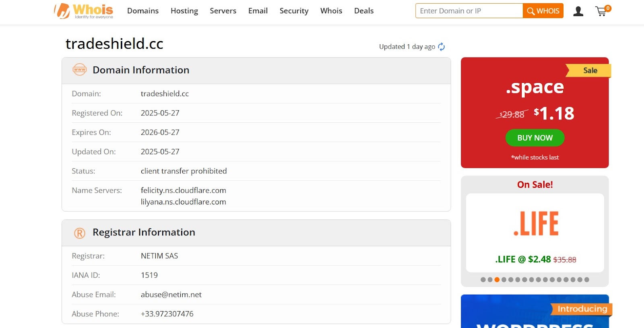This screenshot has width=644, height=328.
Task: Open the Domains menu
Action: tap(143, 11)
